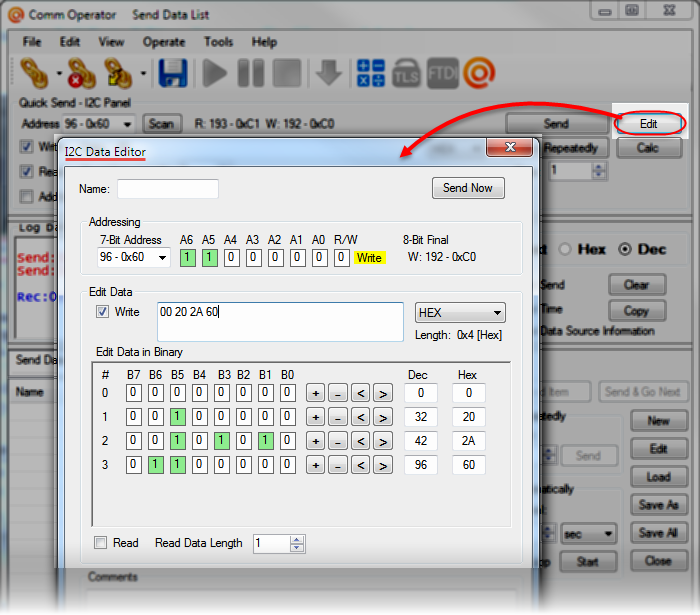The width and height of the screenshot is (700, 615).
Task: Click the Clear button
Action: click(637, 285)
